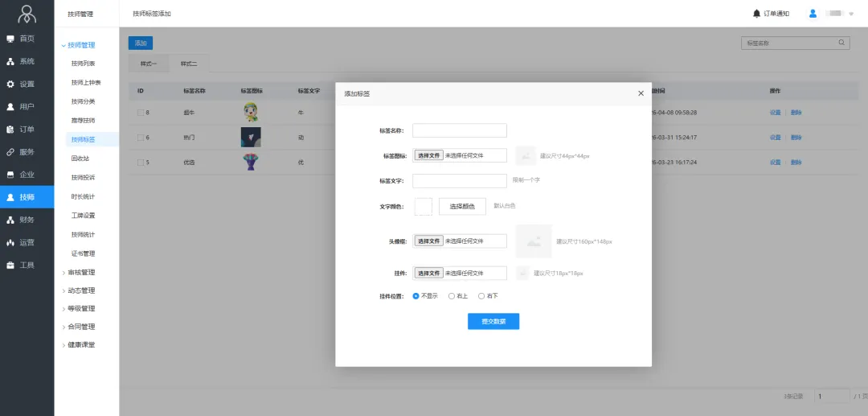Select the 订单 orders icon

(x=10, y=129)
